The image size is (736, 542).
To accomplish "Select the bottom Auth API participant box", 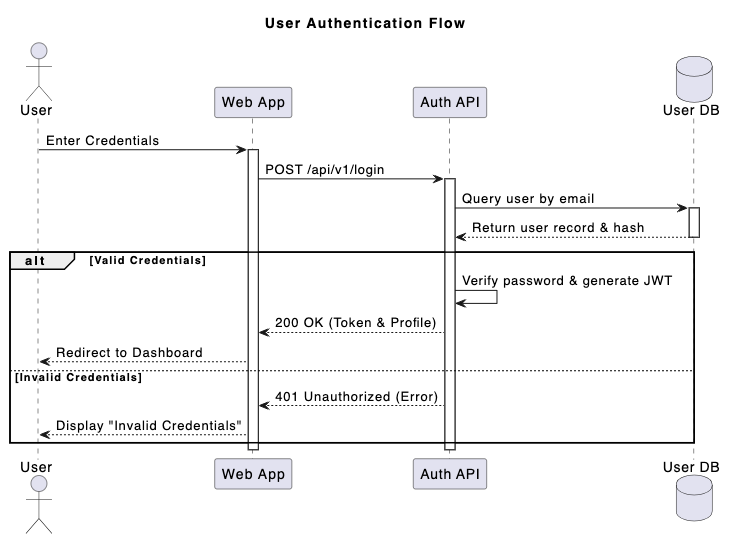I will 450,474.
